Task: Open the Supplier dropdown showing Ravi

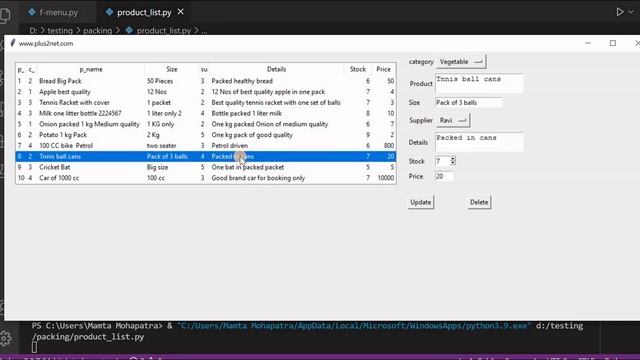Action: coord(453,120)
